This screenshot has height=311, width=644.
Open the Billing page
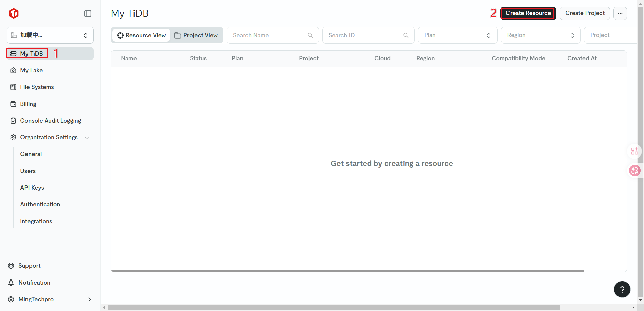point(50,104)
